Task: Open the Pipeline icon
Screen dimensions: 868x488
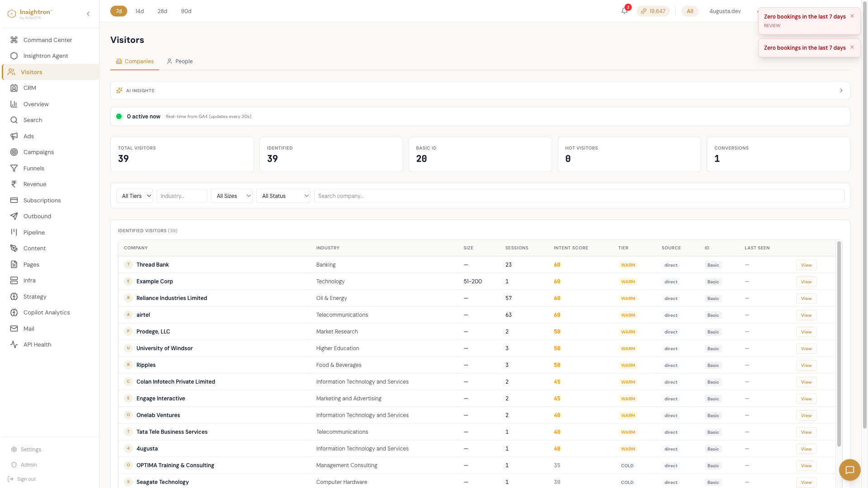Action: click(14, 232)
